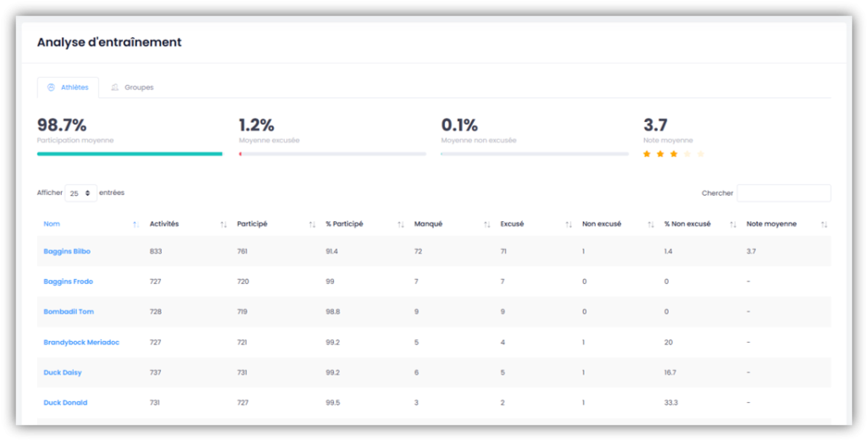The height and width of the screenshot is (441, 868).
Task: Click sort icon for Excusé column
Action: coord(569,225)
